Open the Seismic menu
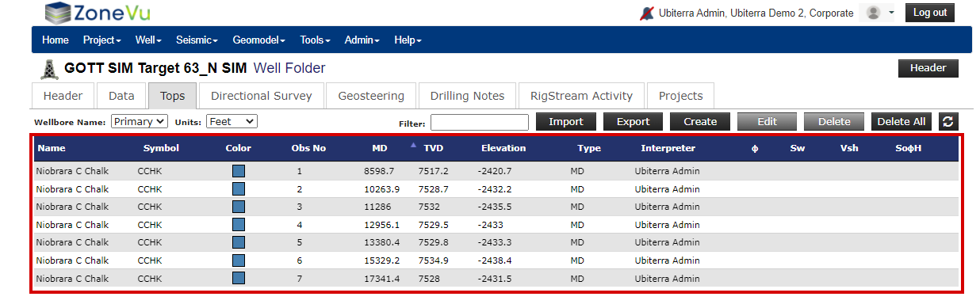Viewport: 980px width, 308px height. [197, 40]
